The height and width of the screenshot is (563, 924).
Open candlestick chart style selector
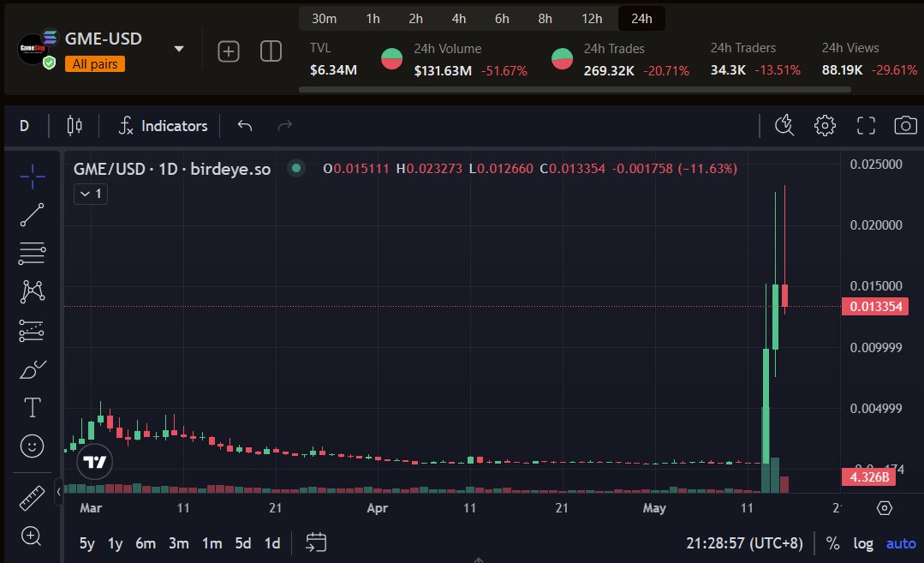click(75, 126)
